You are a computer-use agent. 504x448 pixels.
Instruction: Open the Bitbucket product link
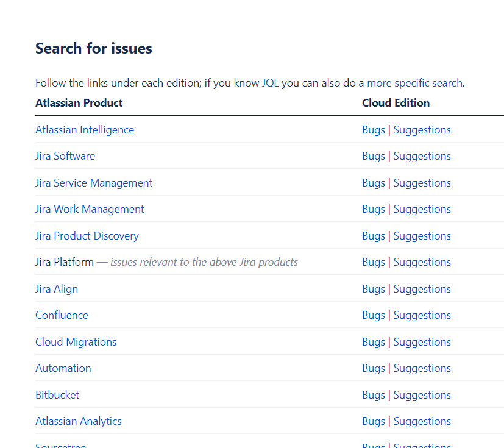(x=57, y=395)
